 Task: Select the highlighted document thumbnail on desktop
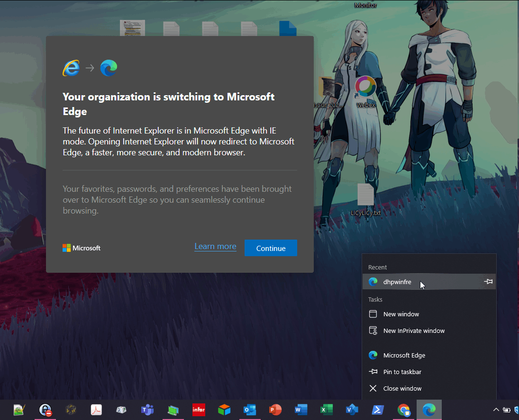(132, 28)
